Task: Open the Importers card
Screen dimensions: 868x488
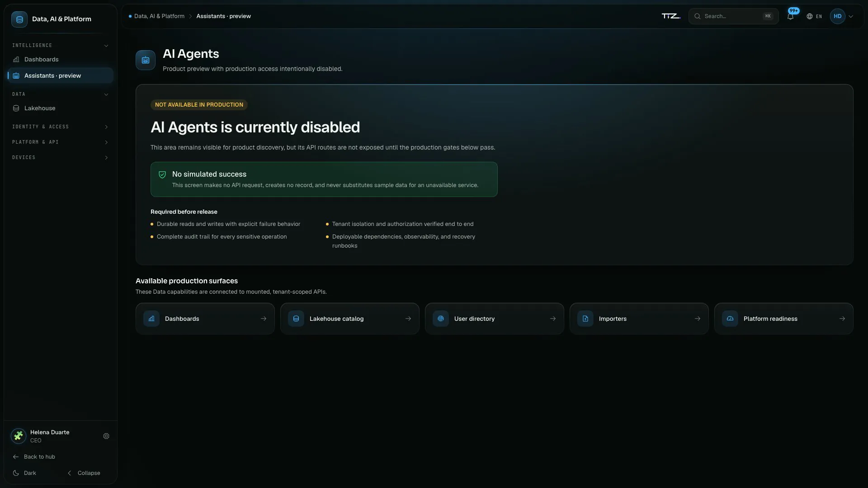Action: (639, 319)
